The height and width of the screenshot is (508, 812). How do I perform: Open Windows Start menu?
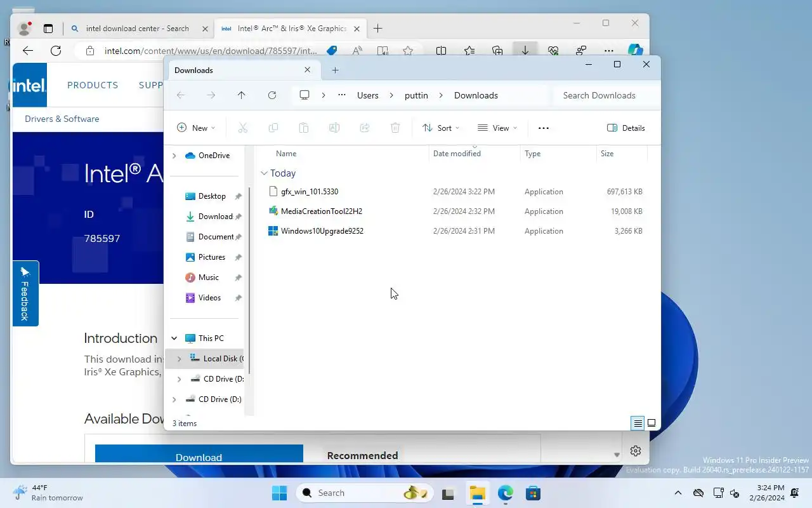[279, 493]
